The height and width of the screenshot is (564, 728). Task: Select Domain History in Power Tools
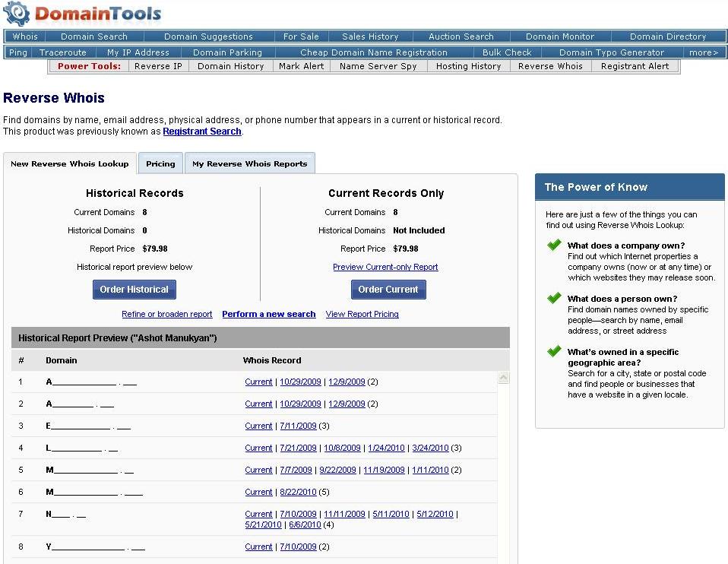231,66
